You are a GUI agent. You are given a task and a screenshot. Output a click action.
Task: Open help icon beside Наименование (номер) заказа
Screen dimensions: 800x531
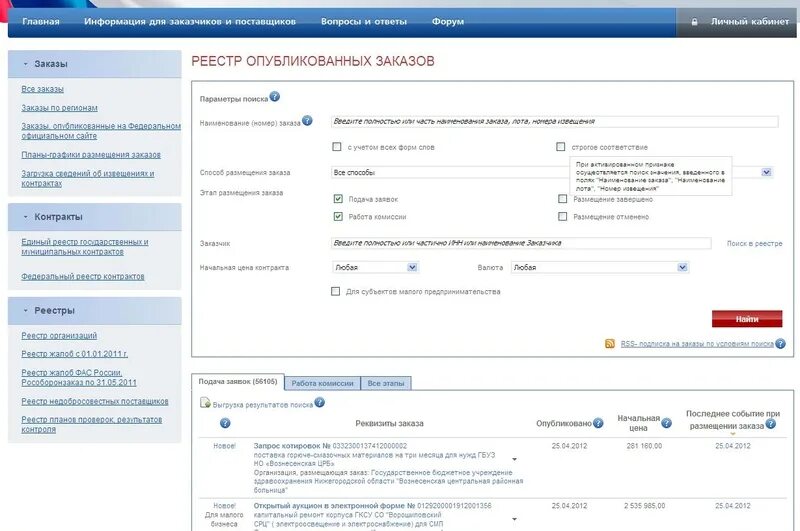click(307, 121)
